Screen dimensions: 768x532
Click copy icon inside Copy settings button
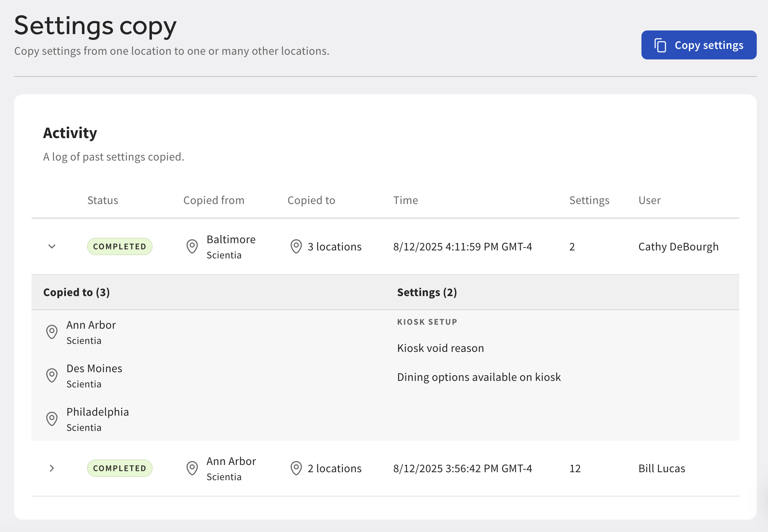tap(660, 45)
